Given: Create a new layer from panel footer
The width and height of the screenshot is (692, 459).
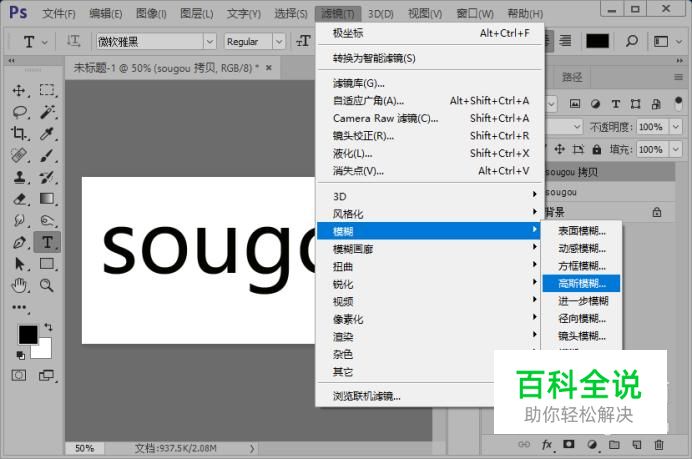Looking at the screenshot, I should point(637,444).
